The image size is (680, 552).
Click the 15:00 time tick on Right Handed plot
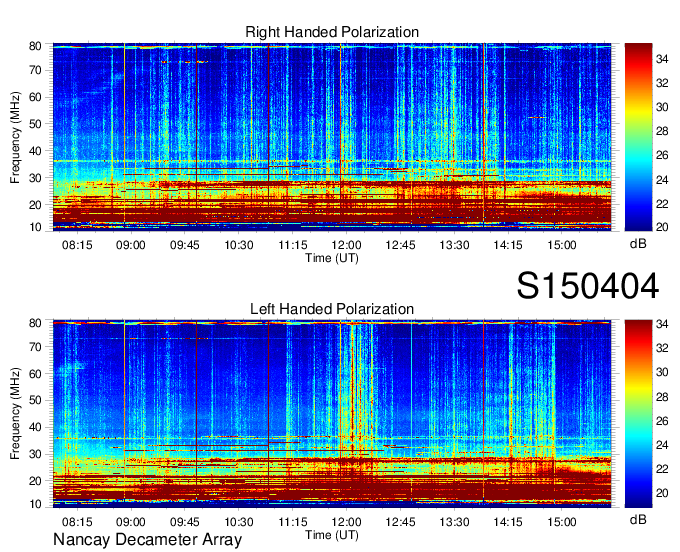pyautogui.click(x=562, y=245)
